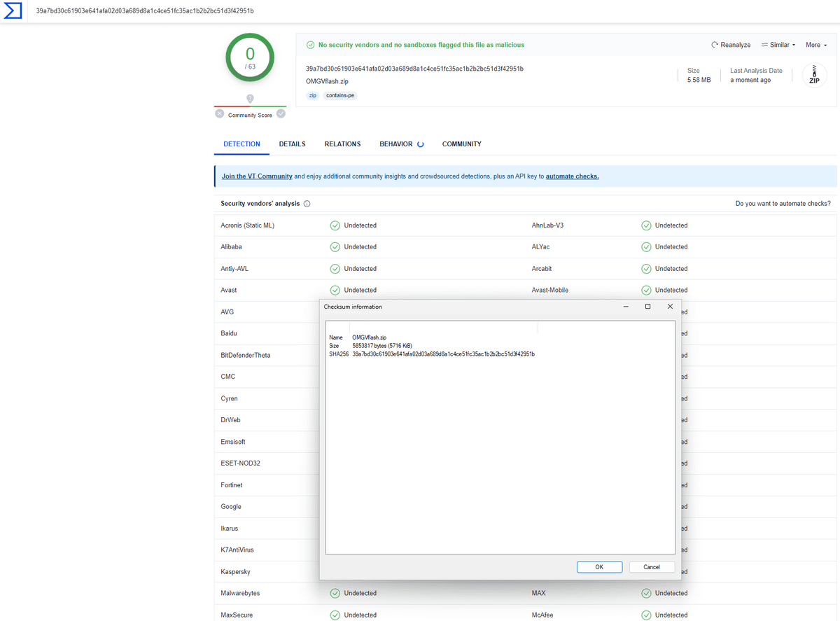Follow the Join the VT Community link
Image resolution: width=840 pixels, height=621 pixels.
257,176
